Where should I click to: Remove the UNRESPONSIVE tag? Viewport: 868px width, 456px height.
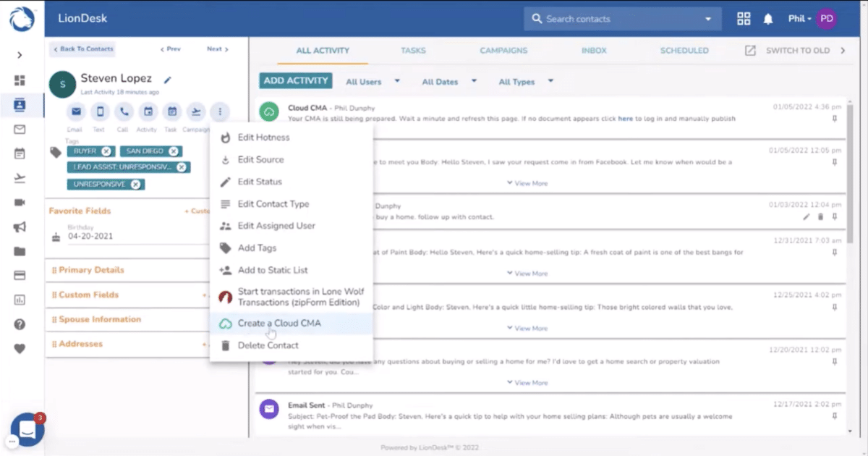pyautogui.click(x=135, y=185)
